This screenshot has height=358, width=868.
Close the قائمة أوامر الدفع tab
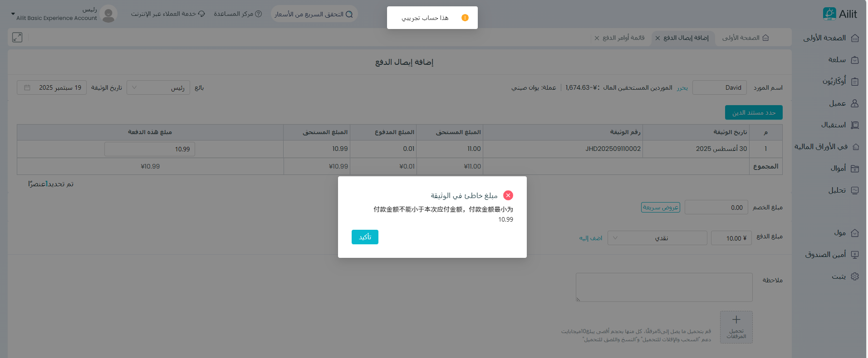(597, 38)
